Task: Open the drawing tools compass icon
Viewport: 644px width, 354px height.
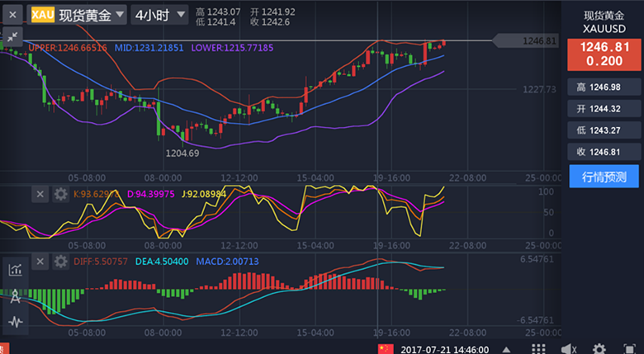Action: coord(15,295)
